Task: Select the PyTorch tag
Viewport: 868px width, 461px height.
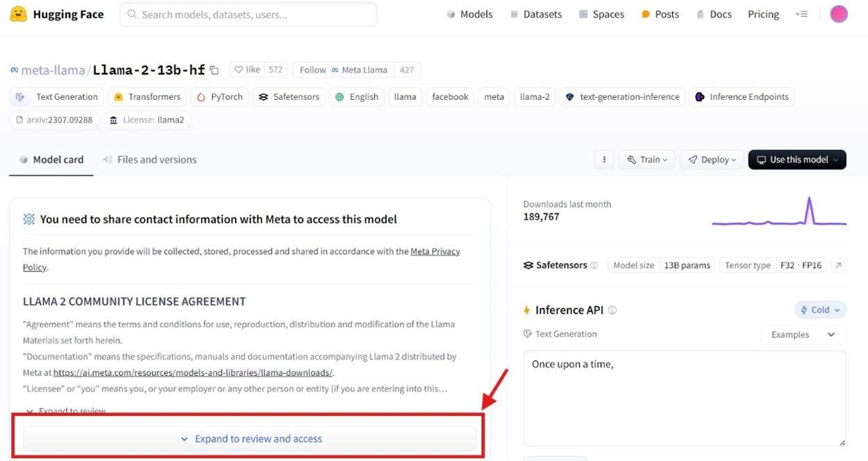Action: 219,97
